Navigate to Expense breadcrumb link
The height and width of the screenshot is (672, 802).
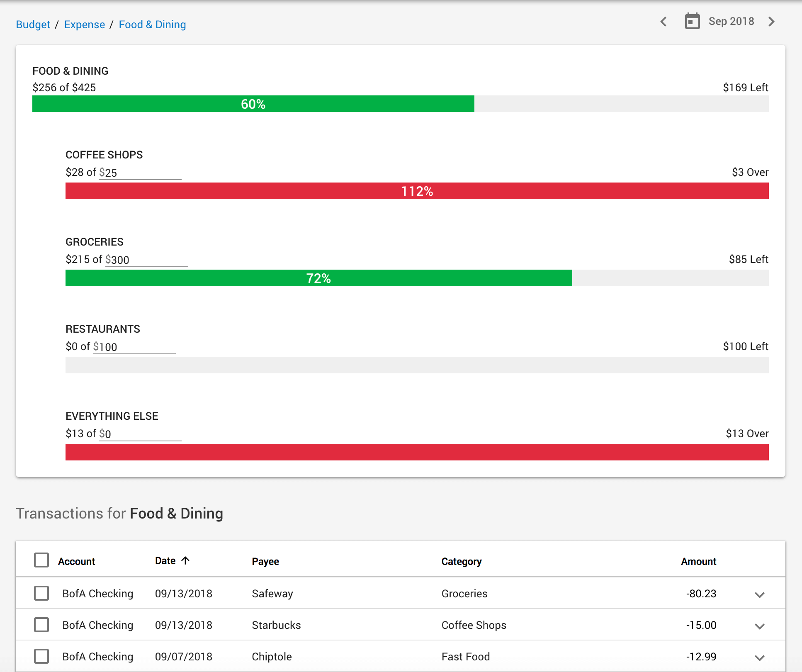(x=85, y=24)
